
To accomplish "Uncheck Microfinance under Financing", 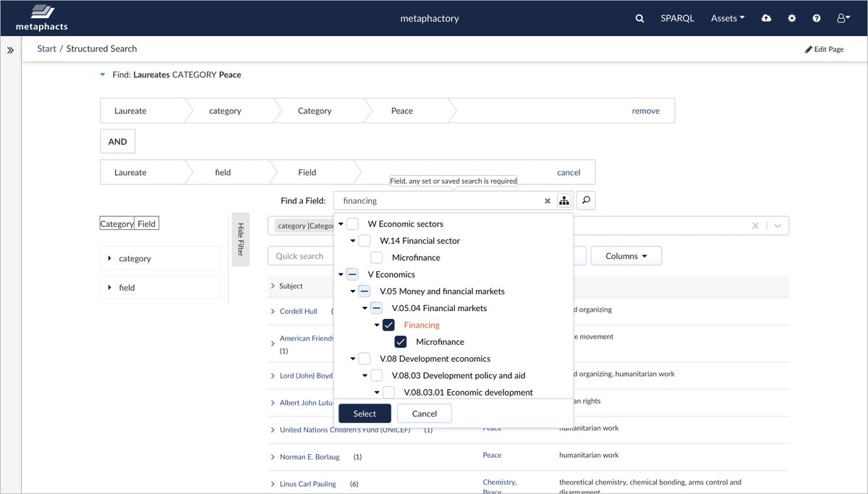I will [401, 341].
